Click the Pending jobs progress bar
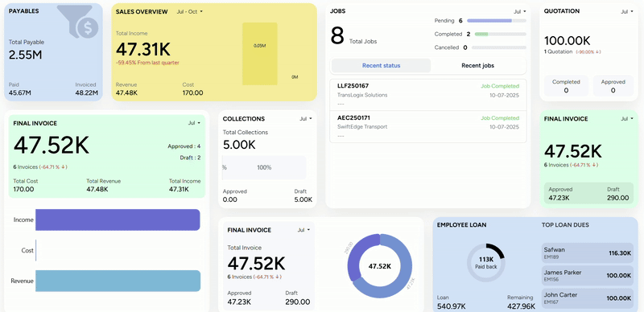Viewport: 644px width, 312px height. click(497, 21)
